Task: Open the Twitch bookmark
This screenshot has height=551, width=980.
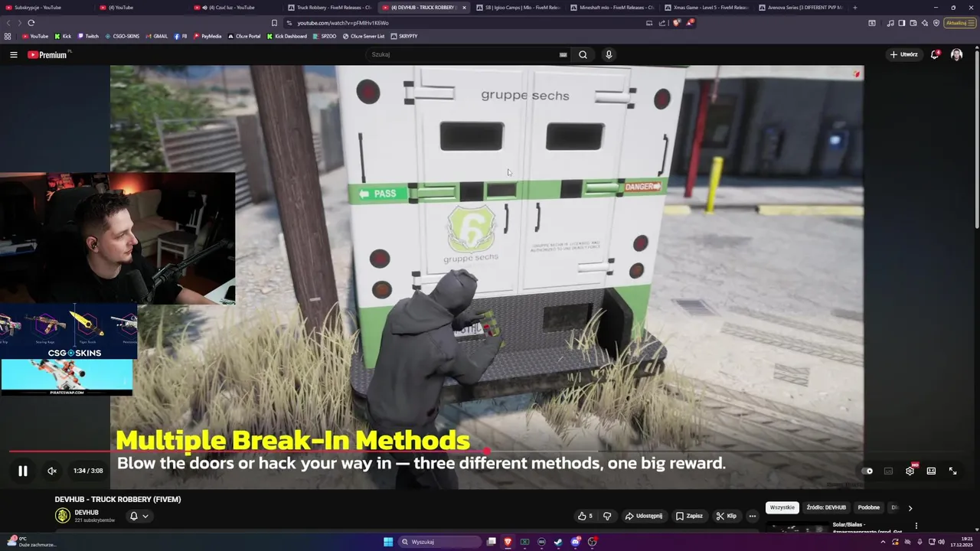Action: click(88, 36)
